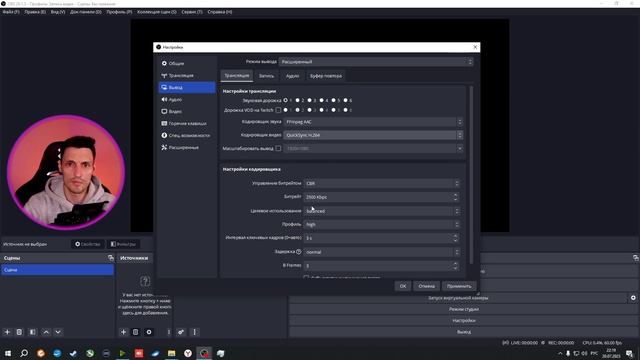The width and height of the screenshot is (640, 360).
Task: Click the Отмена button
Action: point(427,286)
